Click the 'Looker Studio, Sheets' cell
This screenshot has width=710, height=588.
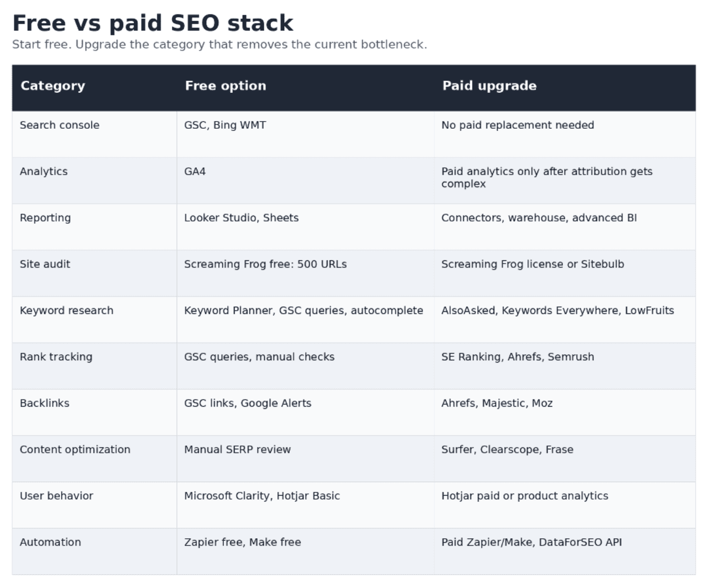click(306, 227)
